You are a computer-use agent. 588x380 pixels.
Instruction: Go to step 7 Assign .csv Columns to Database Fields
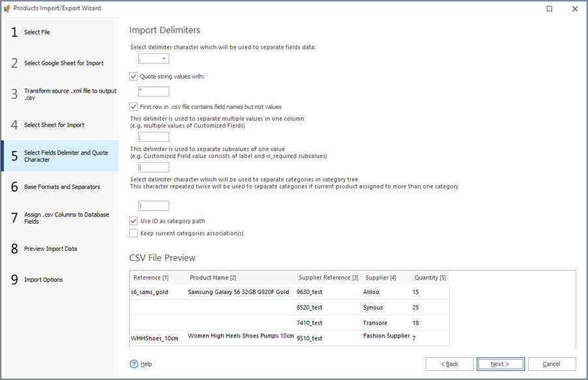[x=60, y=218]
